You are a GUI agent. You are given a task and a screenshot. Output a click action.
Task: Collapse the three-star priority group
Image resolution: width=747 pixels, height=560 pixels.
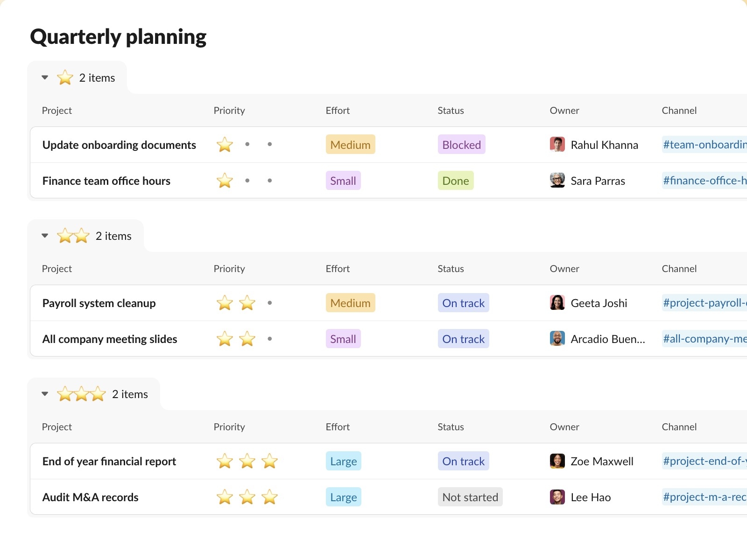click(x=45, y=394)
